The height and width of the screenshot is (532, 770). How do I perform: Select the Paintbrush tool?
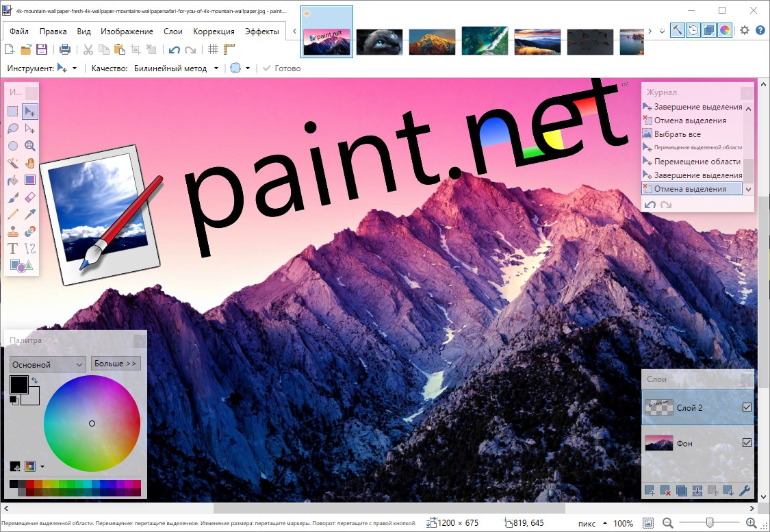pos(13,197)
